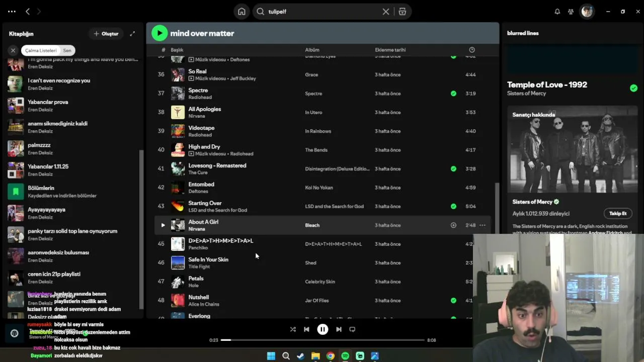Skip to the next track
The image size is (644, 362).
(x=339, y=329)
